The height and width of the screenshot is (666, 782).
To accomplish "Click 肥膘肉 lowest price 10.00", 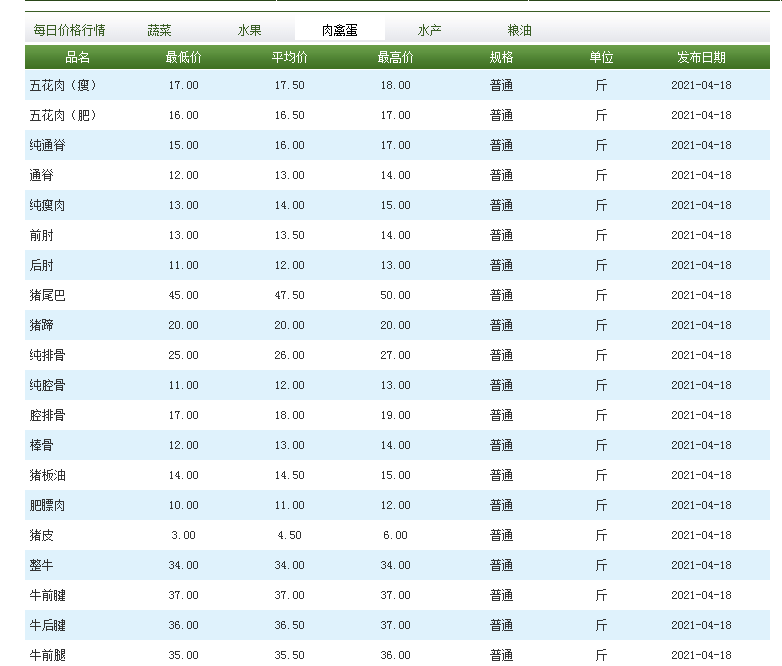I will [184, 505].
